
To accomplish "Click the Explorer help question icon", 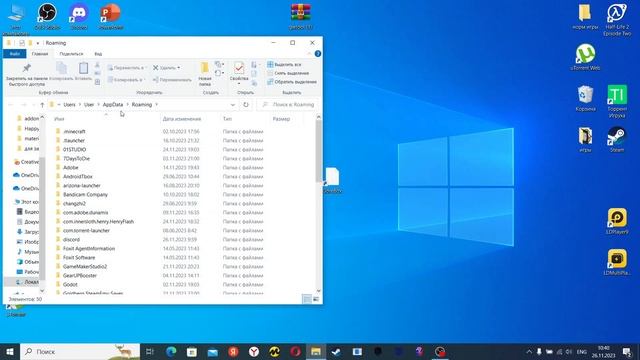I will click(x=318, y=53).
